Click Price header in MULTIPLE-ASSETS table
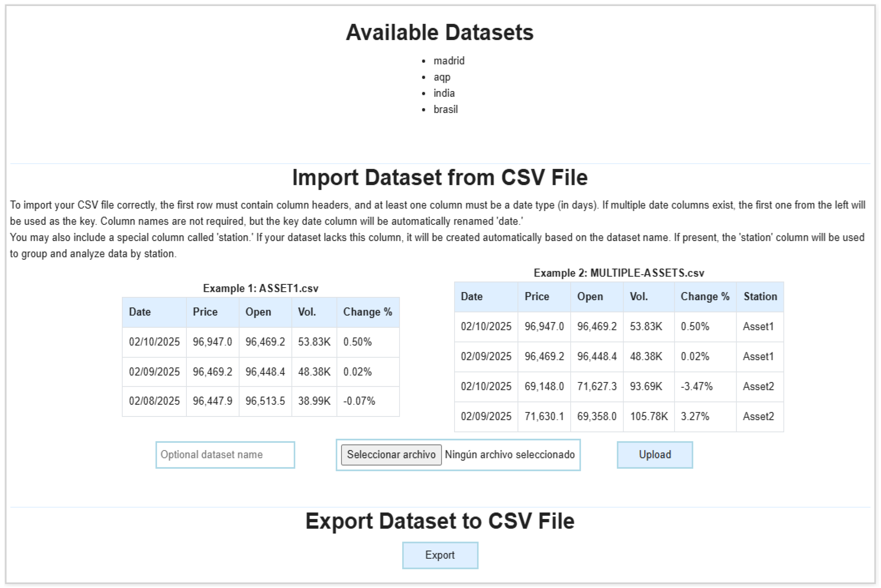 tap(544, 297)
